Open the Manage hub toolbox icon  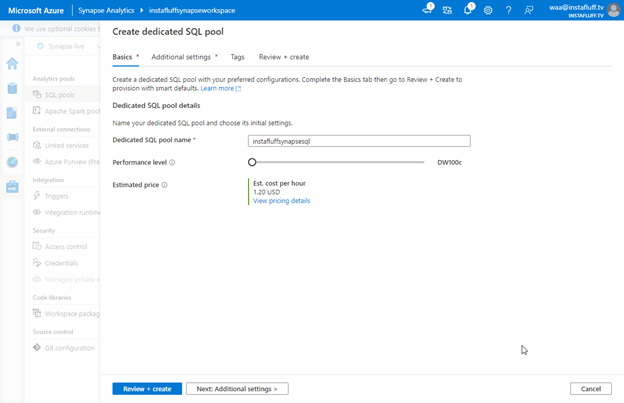(x=12, y=186)
